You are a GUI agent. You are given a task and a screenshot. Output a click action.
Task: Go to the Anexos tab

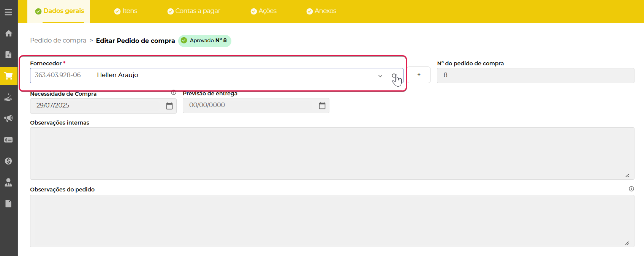pos(321,11)
